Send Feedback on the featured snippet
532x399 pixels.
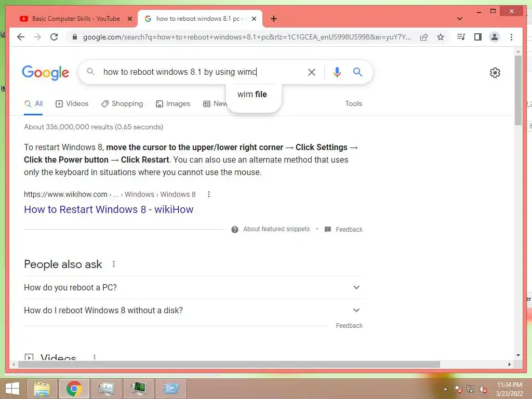pyautogui.click(x=349, y=230)
